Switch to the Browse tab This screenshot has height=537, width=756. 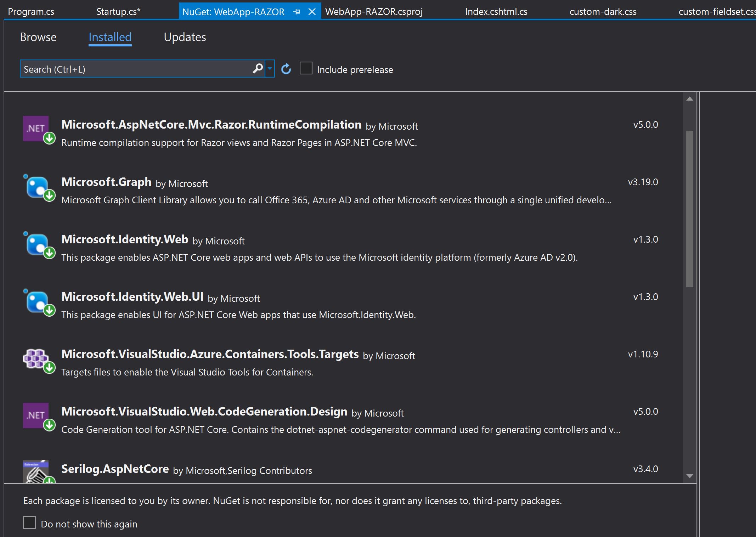click(x=38, y=37)
